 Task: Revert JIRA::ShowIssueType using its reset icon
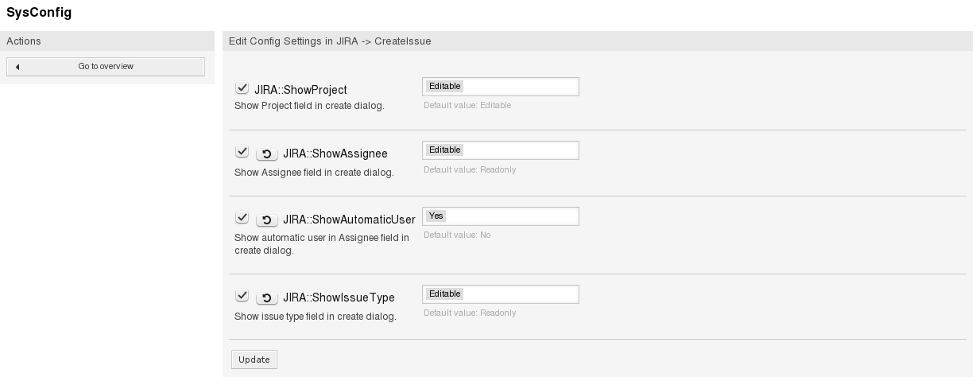(266, 297)
